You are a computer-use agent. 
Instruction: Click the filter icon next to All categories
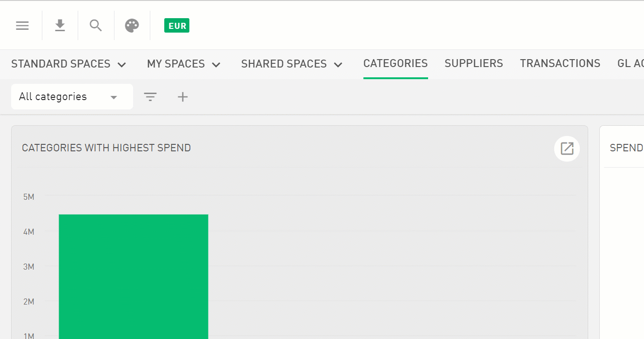pos(150,96)
